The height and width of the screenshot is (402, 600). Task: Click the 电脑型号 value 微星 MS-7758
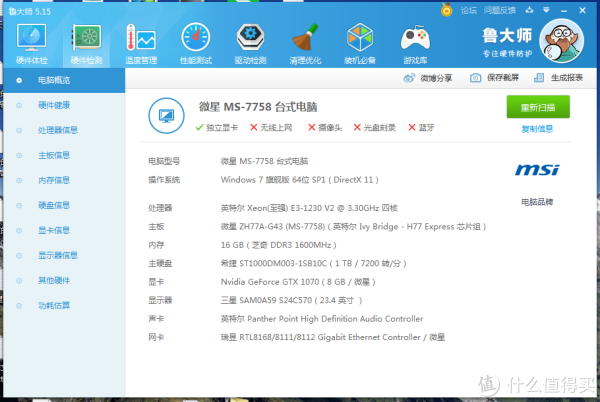coord(264,161)
